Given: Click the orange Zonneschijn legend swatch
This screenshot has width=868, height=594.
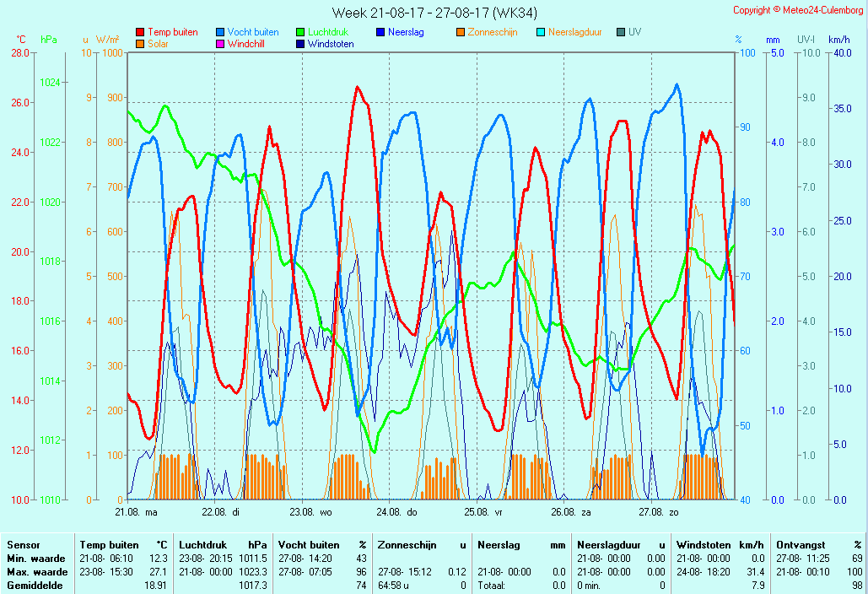Looking at the screenshot, I should coord(461,32).
